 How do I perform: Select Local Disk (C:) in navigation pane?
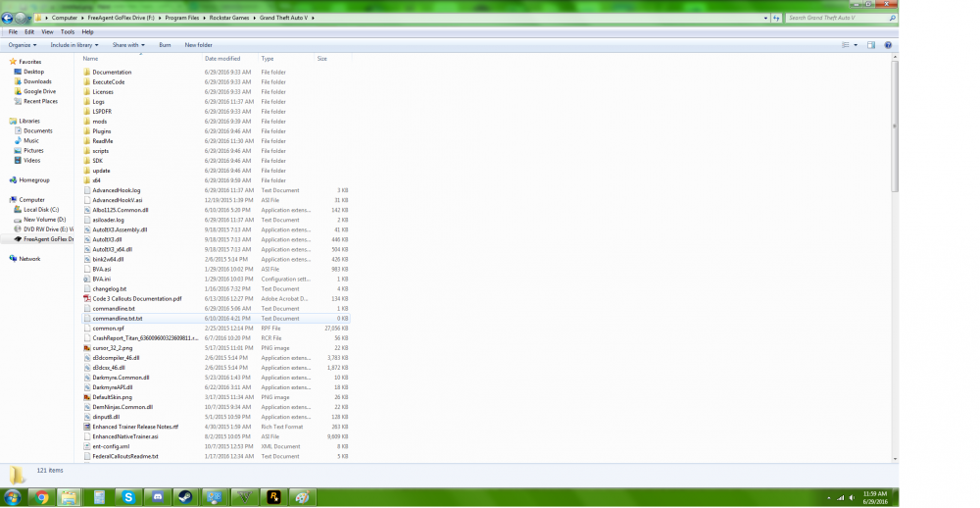pos(41,210)
